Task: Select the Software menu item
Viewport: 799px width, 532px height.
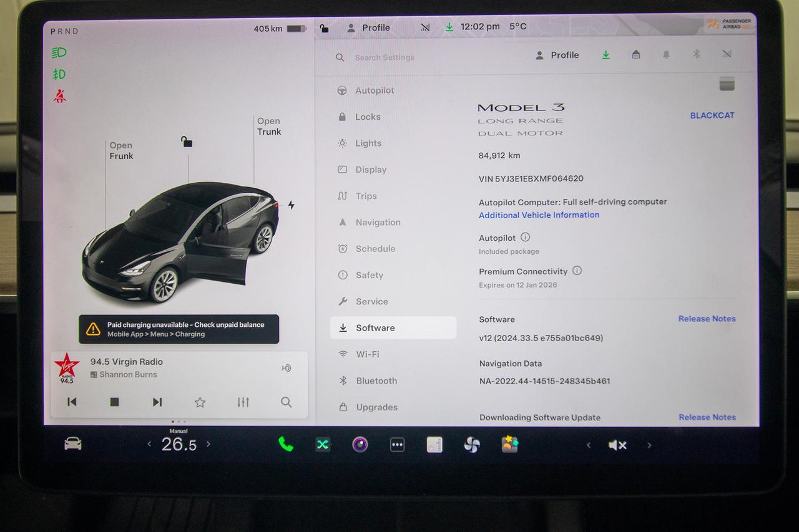Action: click(393, 328)
